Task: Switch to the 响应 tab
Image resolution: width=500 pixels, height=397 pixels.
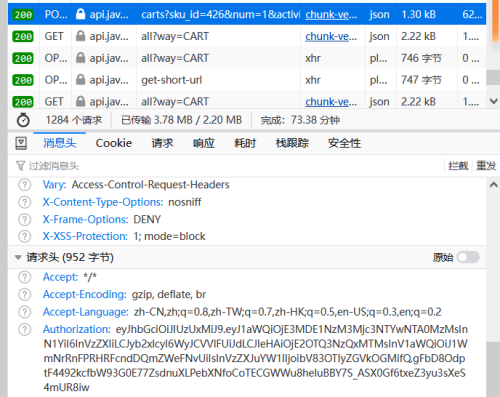Action: point(204,143)
